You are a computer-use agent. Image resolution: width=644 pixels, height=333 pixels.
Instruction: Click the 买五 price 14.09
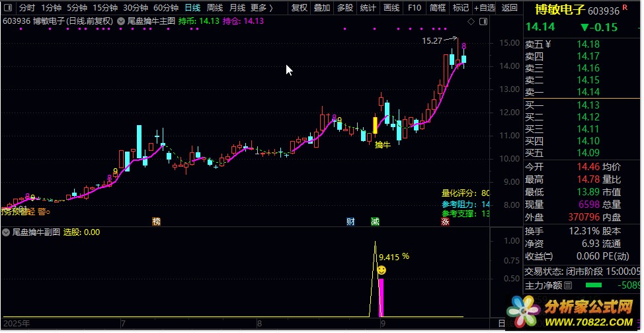point(588,154)
